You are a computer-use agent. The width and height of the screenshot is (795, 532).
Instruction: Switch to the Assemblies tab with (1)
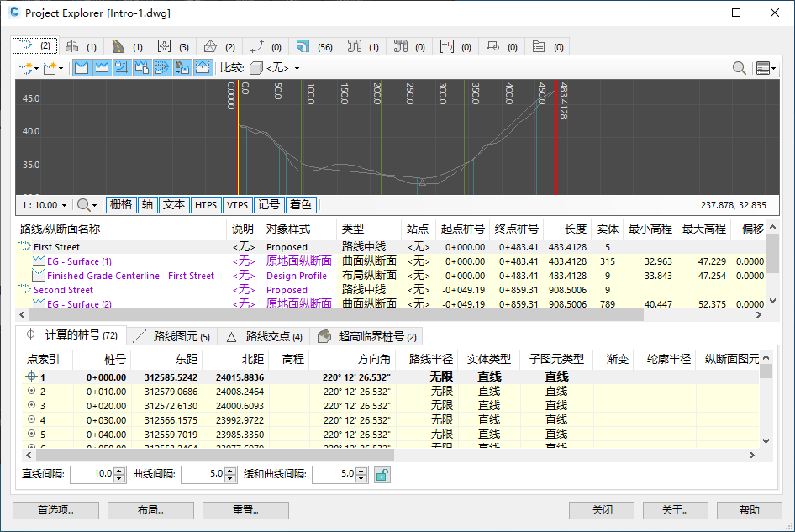coord(82,47)
